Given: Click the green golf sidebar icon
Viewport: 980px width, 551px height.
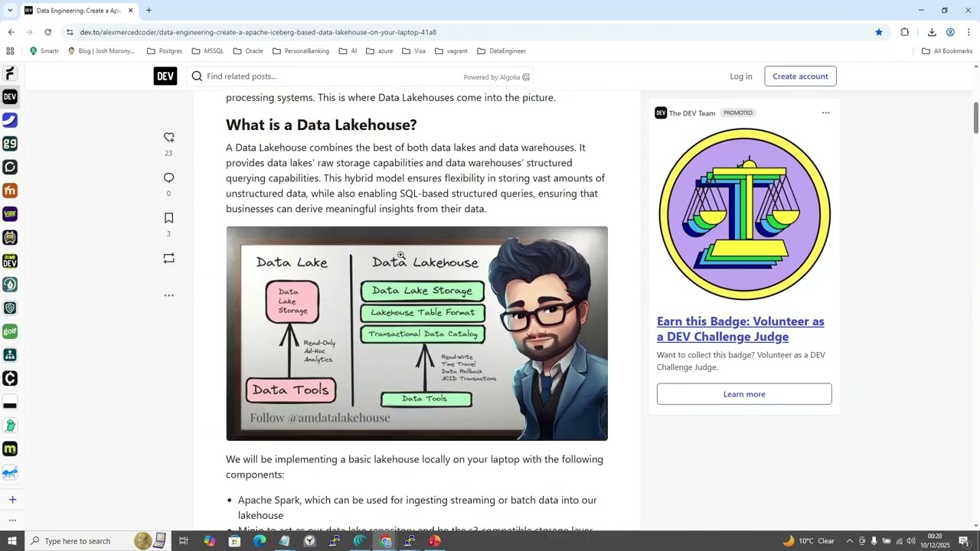Looking at the screenshot, I should coord(10,331).
